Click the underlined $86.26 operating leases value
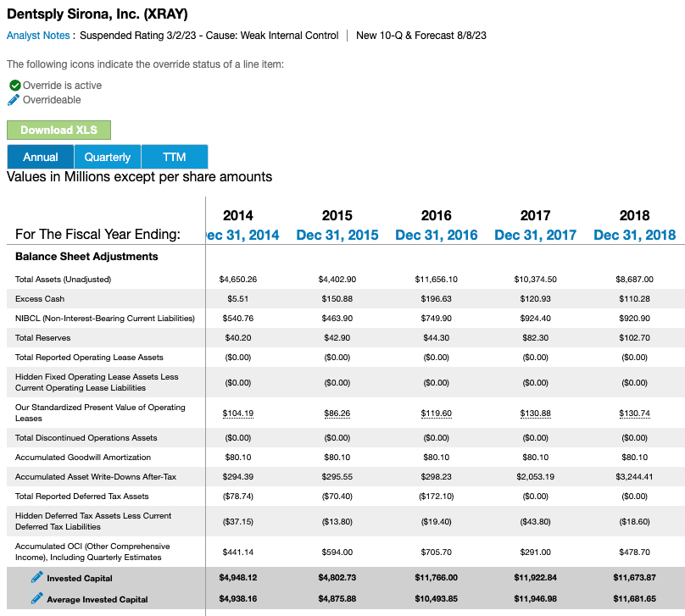685x616 pixels. (337, 413)
